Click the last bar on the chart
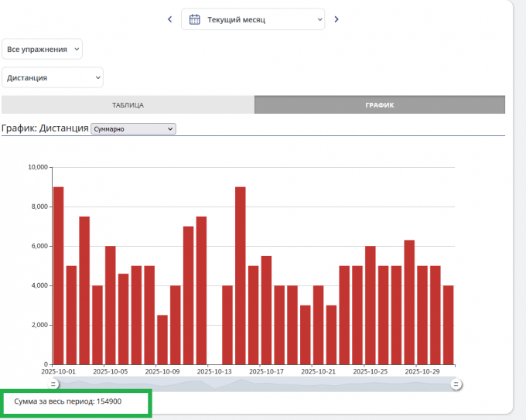The height and width of the screenshot is (420, 526). point(449,325)
